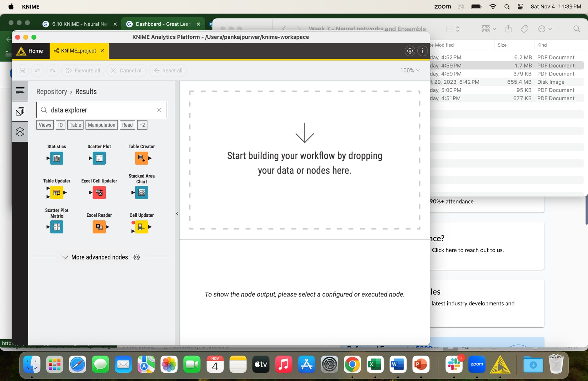Image resolution: width=588 pixels, height=381 pixels.
Task: Click the Finder tags icon
Action: [525, 29]
